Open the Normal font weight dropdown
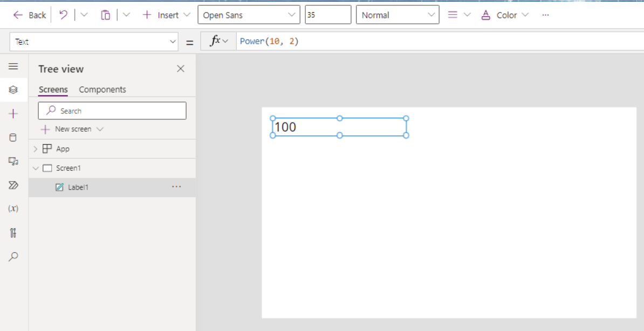This screenshot has width=644, height=331. point(398,15)
